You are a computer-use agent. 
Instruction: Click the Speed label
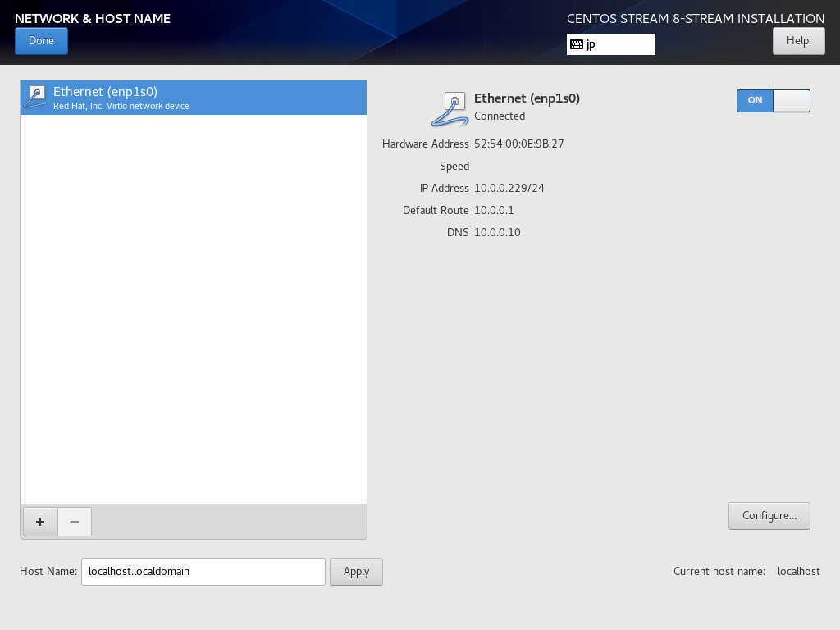454,166
